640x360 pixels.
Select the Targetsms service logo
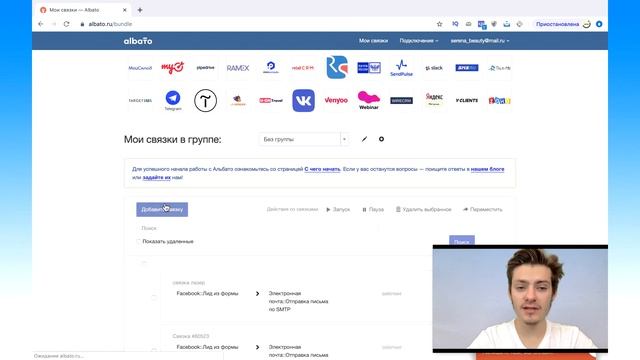[x=140, y=100]
